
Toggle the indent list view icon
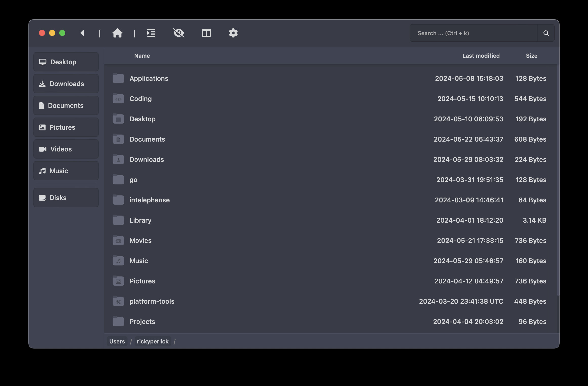[x=151, y=33]
